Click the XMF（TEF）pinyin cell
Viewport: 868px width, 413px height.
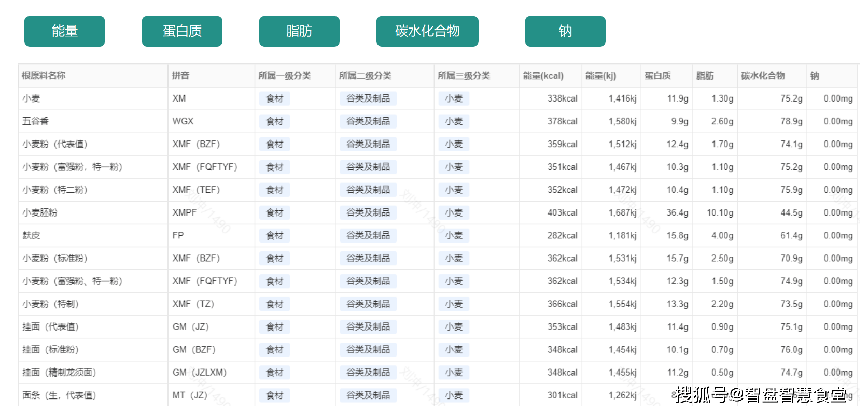[197, 190]
